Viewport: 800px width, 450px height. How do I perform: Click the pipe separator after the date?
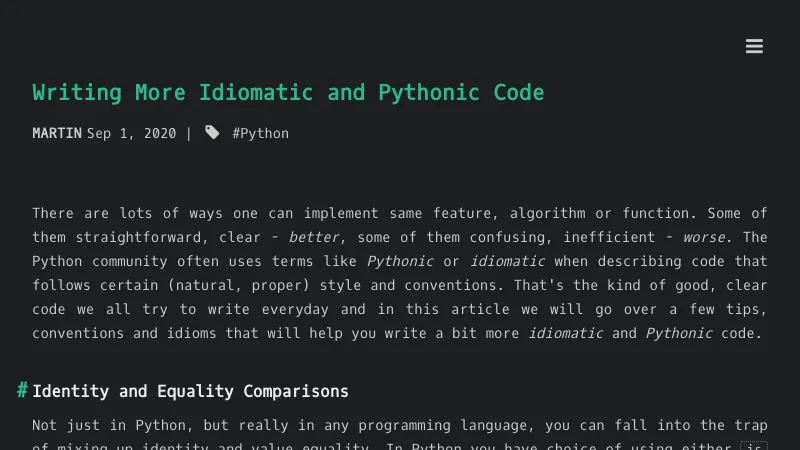(x=189, y=133)
